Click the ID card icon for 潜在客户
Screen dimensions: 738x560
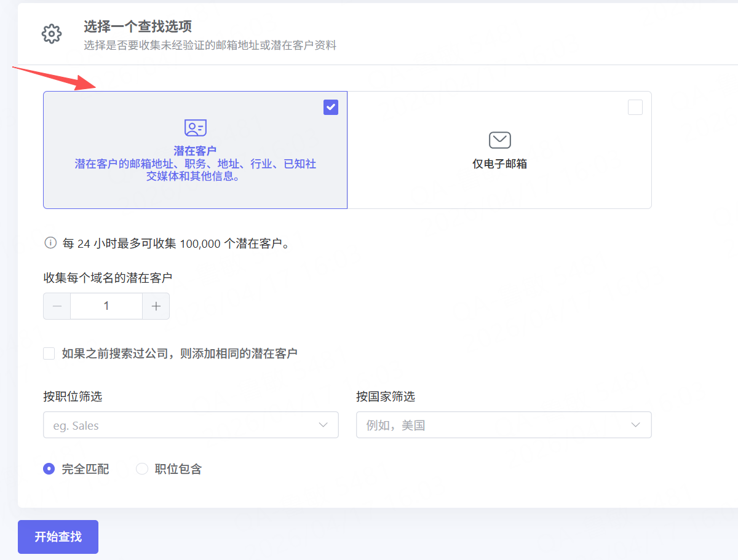[195, 128]
